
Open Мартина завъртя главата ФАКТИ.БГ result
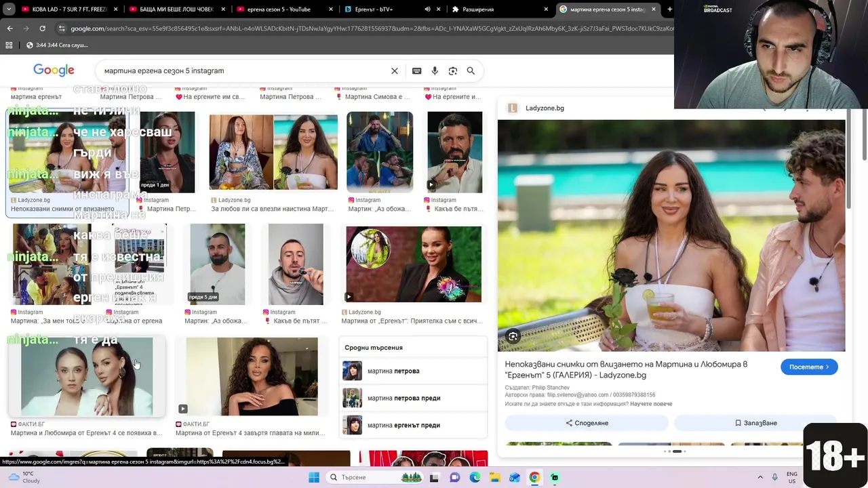click(252, 377)
